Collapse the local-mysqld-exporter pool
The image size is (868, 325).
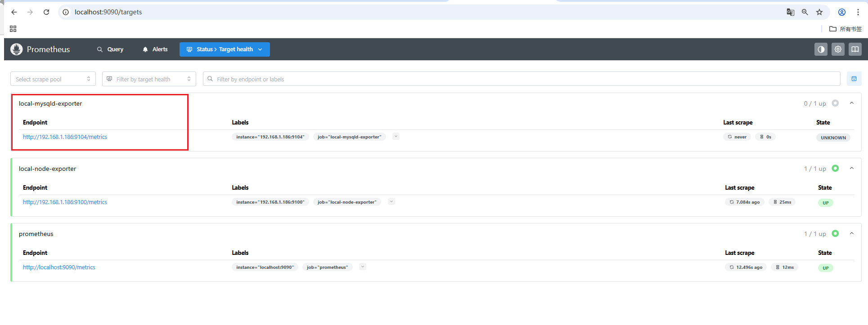[x=851, y=103]
